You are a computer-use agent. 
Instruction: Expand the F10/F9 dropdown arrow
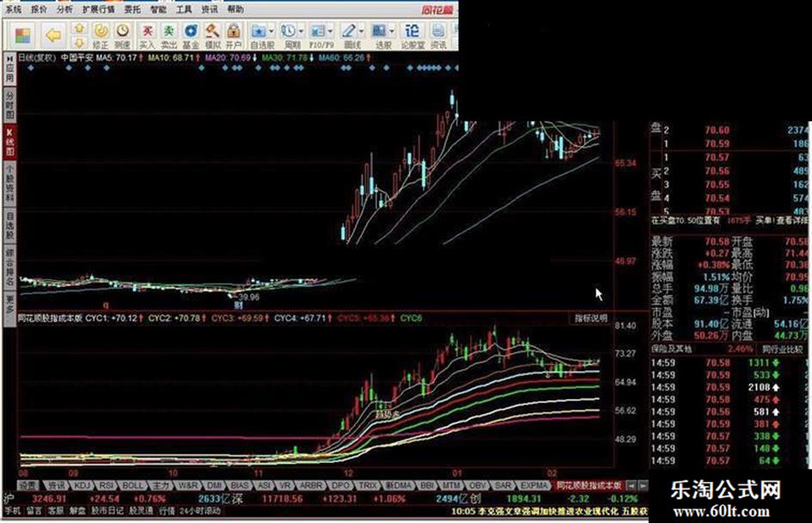coord(332,32)
